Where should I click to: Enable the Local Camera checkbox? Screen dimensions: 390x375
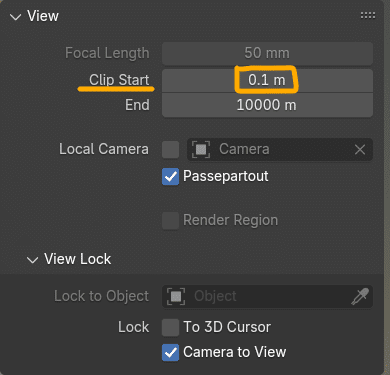pos(170,149)
